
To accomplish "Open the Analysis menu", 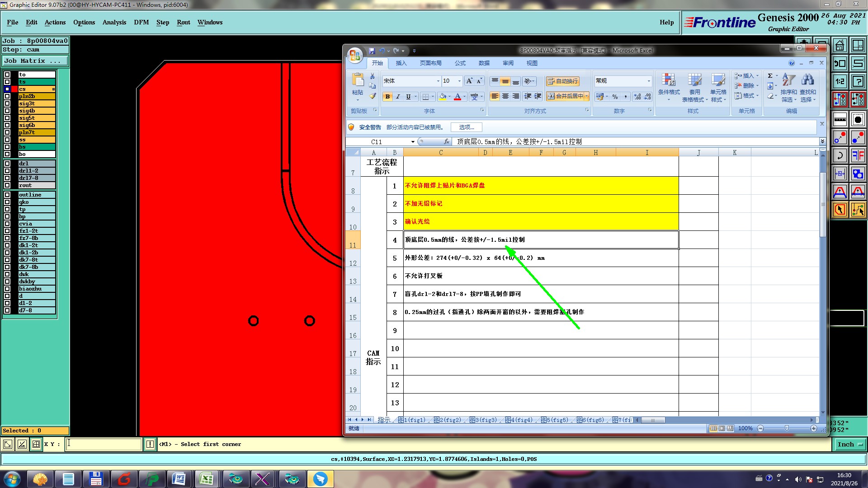I will pyautogui.click(x=114, y=22).
